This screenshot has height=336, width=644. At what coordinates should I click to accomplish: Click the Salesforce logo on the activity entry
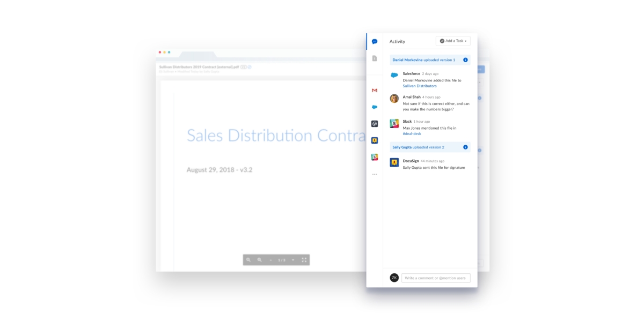393,76
